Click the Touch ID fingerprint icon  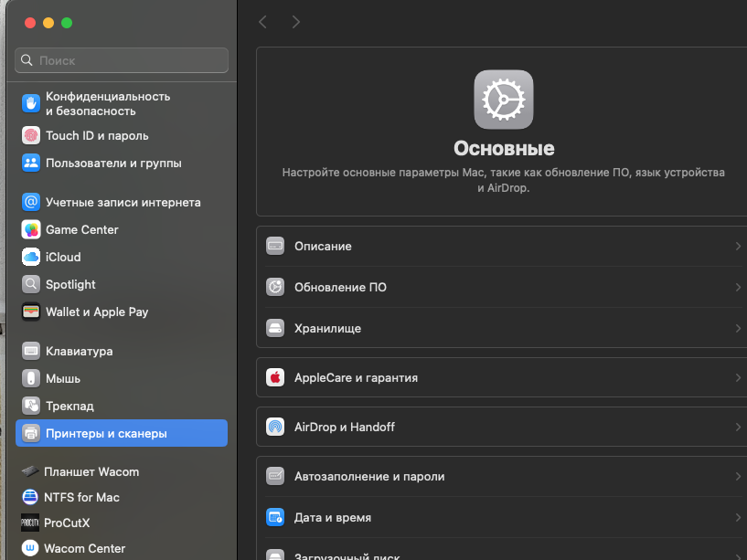(31, 136)
